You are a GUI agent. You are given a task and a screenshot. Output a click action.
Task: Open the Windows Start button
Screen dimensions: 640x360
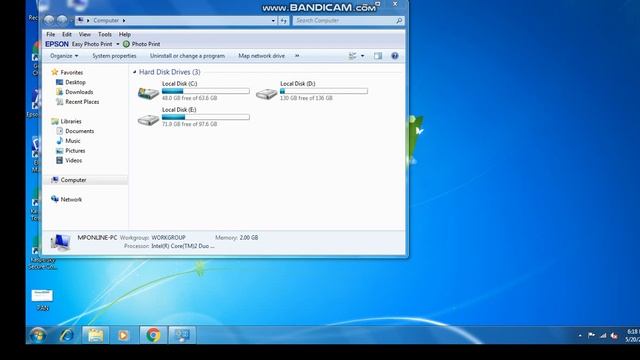click(x=38, y=335)
